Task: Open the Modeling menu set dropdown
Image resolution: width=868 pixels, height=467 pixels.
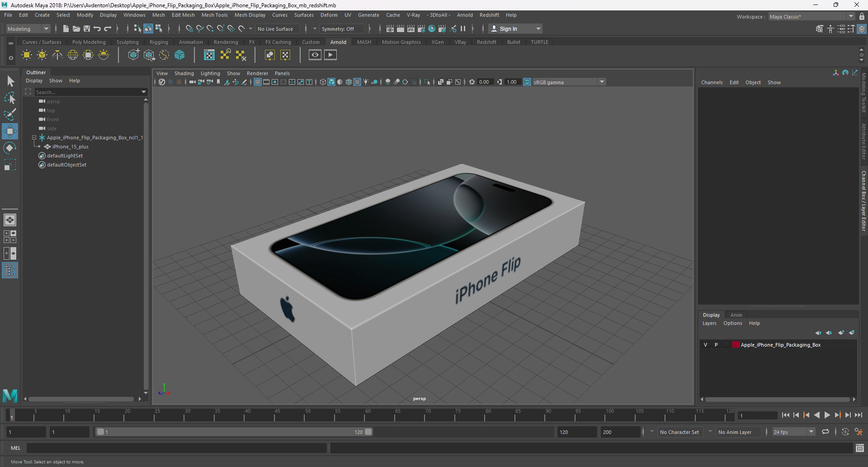Action: (28, 29)
